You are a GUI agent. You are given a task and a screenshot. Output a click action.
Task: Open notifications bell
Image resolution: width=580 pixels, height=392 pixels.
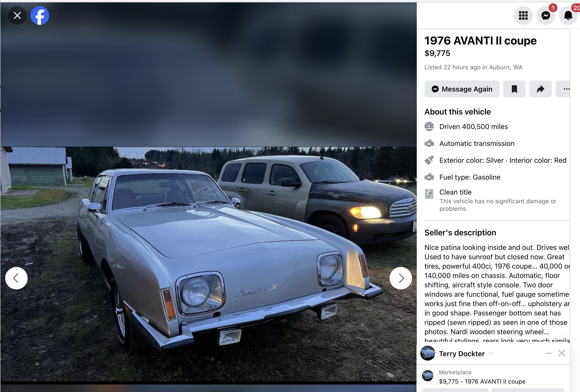pos(568,15)
